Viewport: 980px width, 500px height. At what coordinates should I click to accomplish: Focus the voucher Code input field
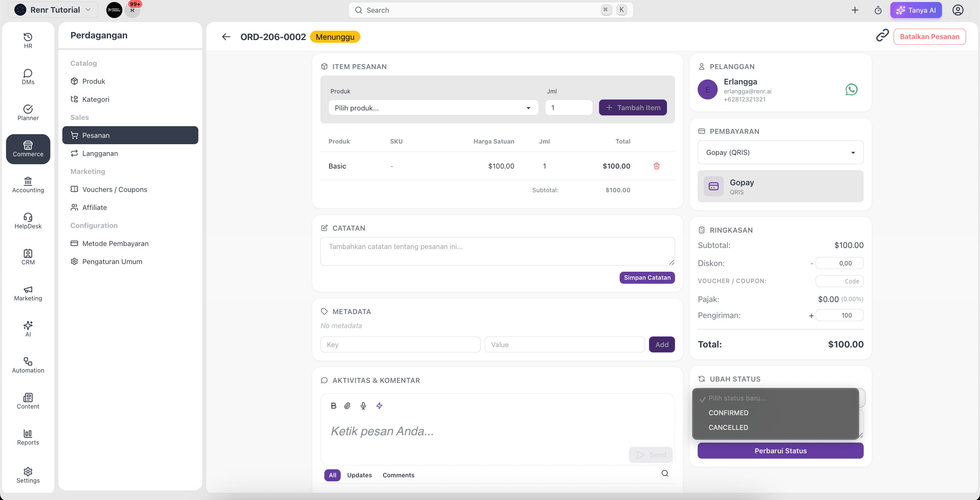click(839, 281)
